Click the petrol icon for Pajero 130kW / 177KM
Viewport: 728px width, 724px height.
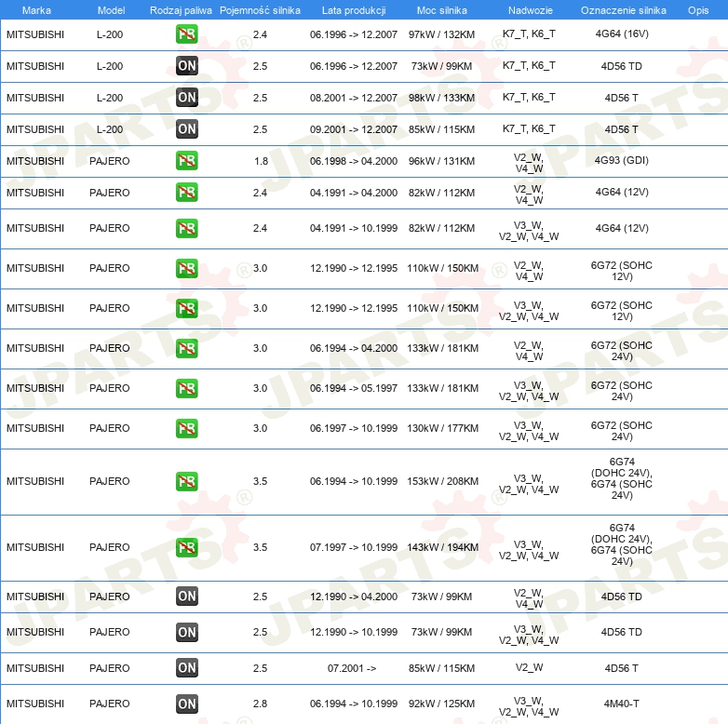187,428
